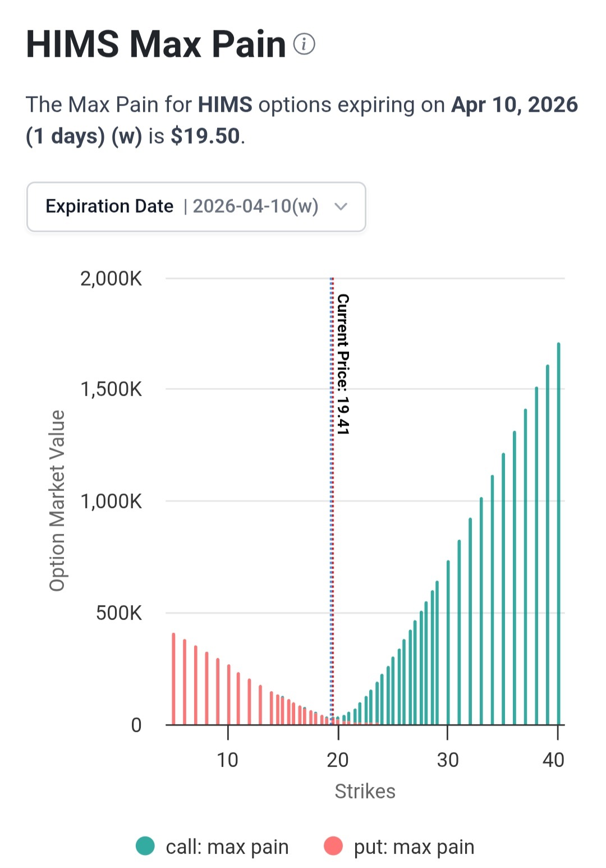Click the Strikes axis title
Screen dimensions: 606x868
pyautogui.click(x=365, y=791)
